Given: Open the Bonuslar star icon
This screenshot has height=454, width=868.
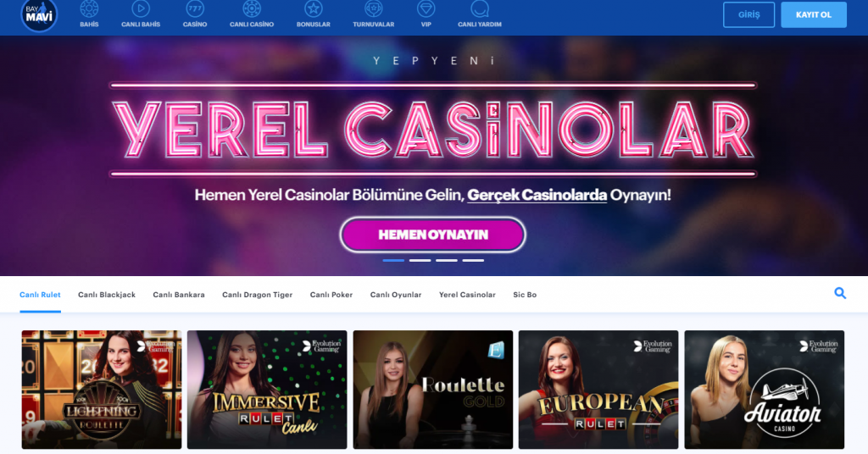Looking at the screenshot, I should (314, 8).
